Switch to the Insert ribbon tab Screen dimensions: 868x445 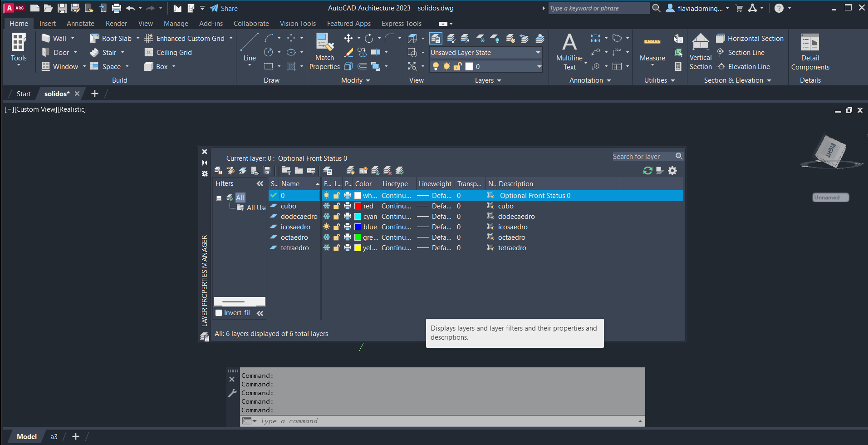pos(48,24)
